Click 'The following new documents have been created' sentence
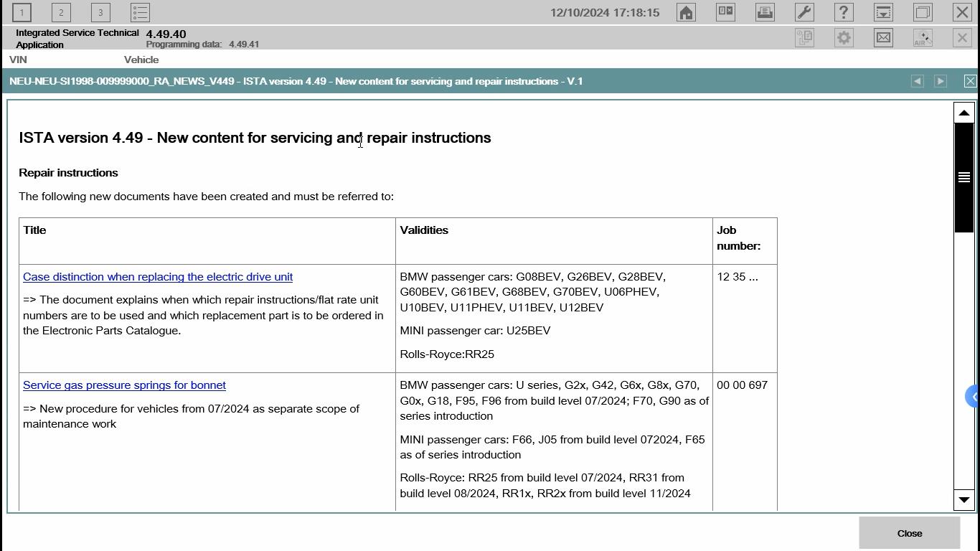Viewport: 980px width, 551px height. click(206, 197)
